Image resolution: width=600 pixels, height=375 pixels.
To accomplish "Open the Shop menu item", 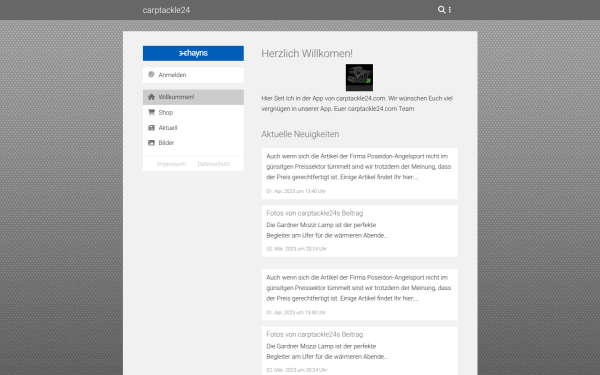I will point(193,112).
